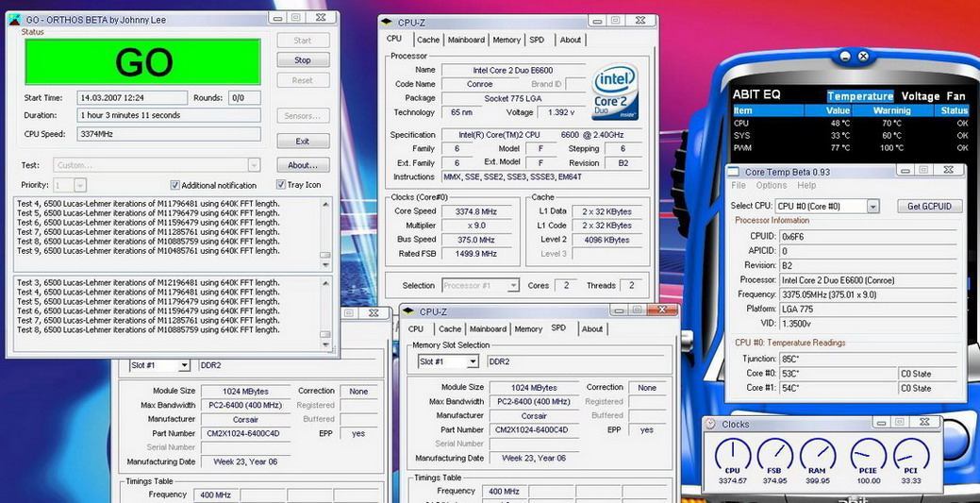The height and width of the screenshot is (503, 980).
Task: Click the Reset button in ORTHOS
Action: click(303, 80)
